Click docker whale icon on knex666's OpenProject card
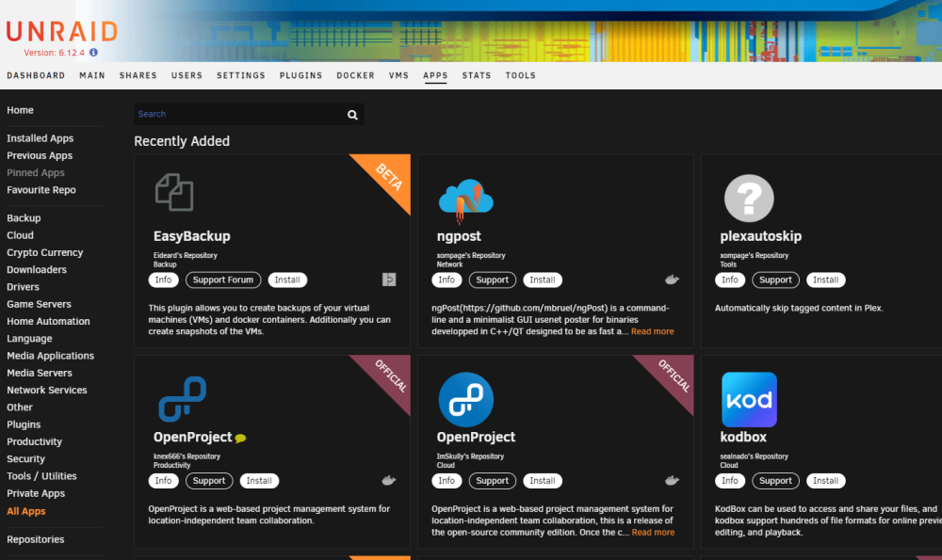This screenshot has height=560, width=942. (389, 480)
